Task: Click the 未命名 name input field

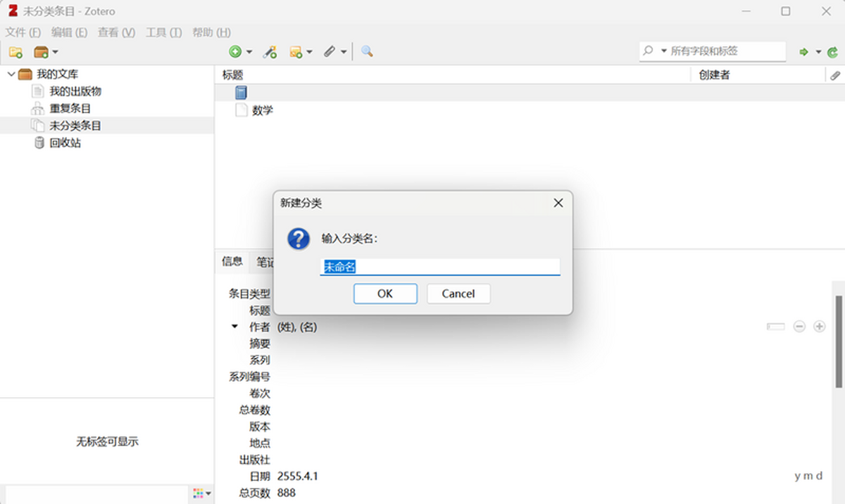Action: click(442, 267)
